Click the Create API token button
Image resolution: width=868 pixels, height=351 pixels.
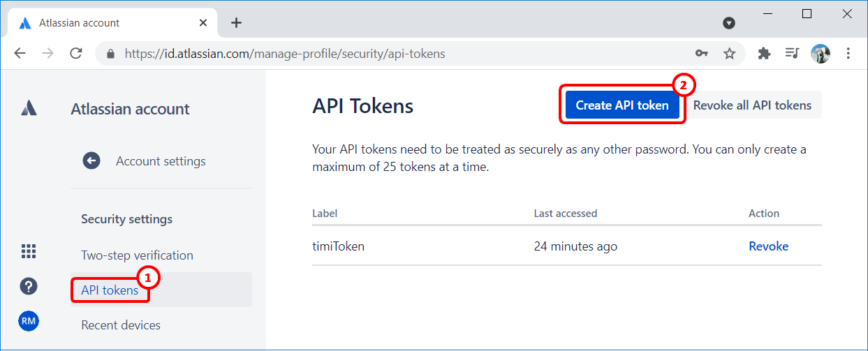coord(622,105)
